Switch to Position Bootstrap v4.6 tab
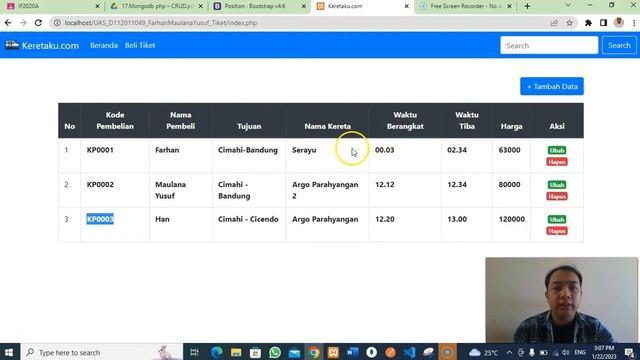Image resolution: width=640 pixels, height=360 pixels. coord(260,6)
